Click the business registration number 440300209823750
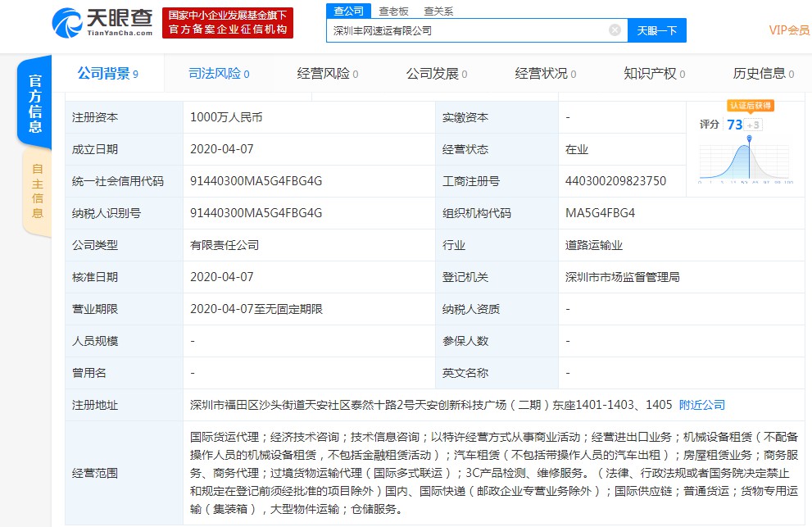Image resolution: width=812 pixels, height=527 pixels. 615,181
